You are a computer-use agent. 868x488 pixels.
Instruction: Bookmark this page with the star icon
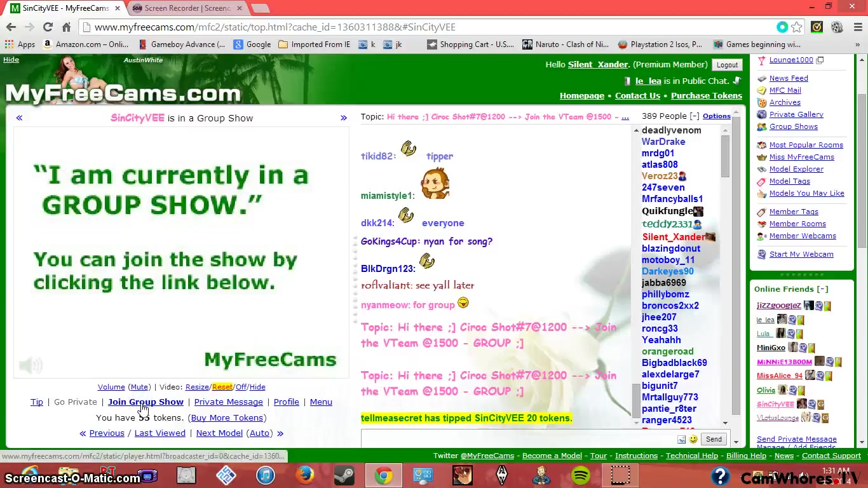pos(797,27)
